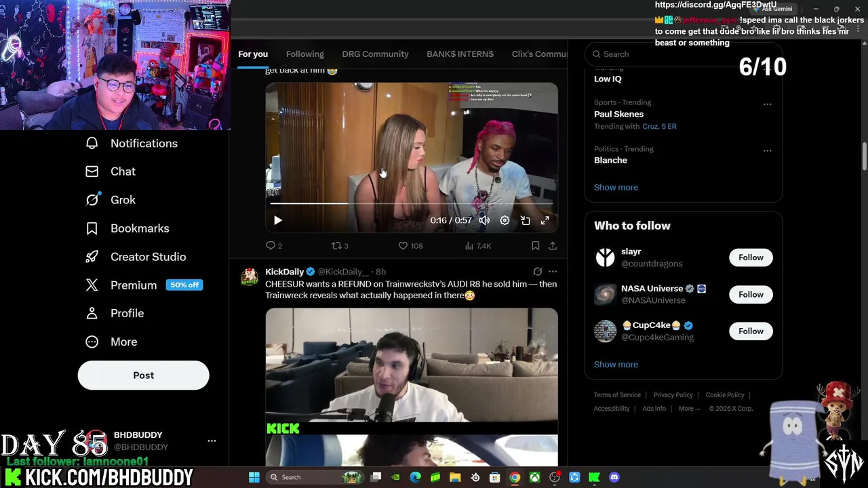This screenshot has height=488, width=868.
Task: Open options for Blanche trend
Action: 767,150
